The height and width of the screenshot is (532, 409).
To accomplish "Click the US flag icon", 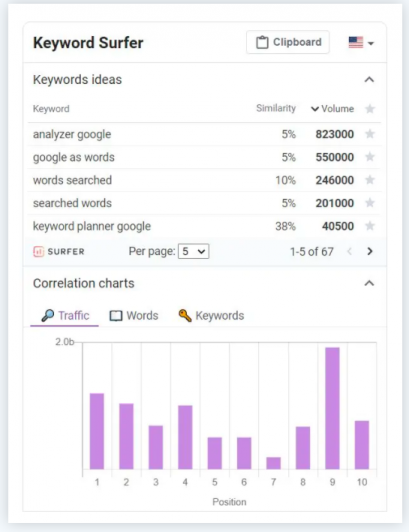I will [x=356, y=42].
